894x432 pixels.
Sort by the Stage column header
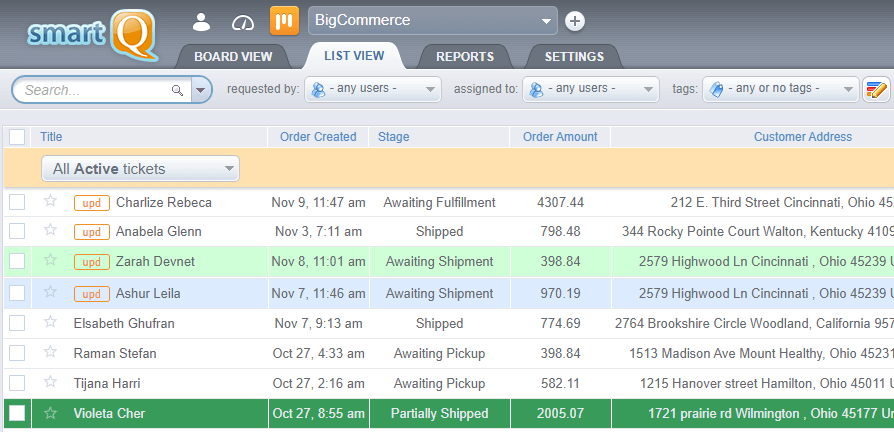393,137
